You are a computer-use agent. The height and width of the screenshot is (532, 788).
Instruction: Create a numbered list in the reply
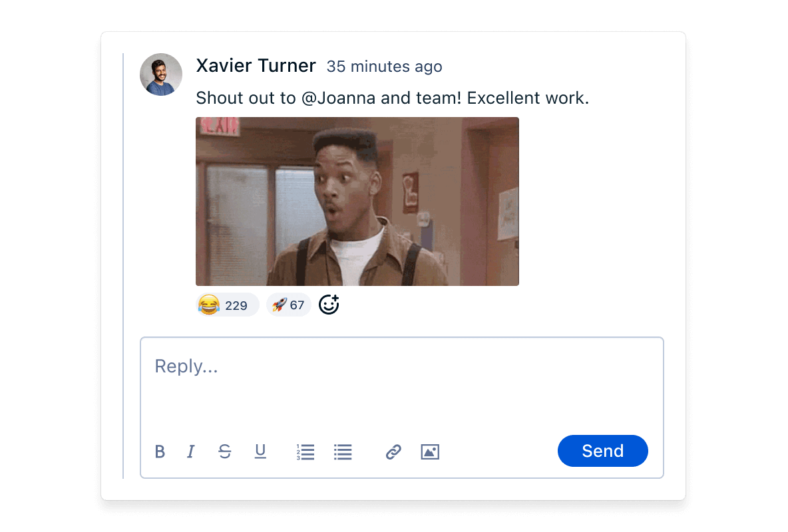point(305,451)
